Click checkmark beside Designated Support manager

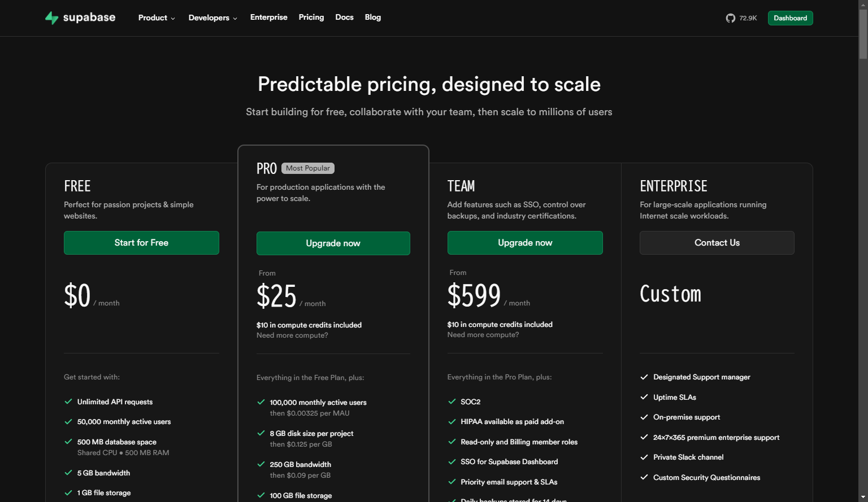tap(644, 377)
